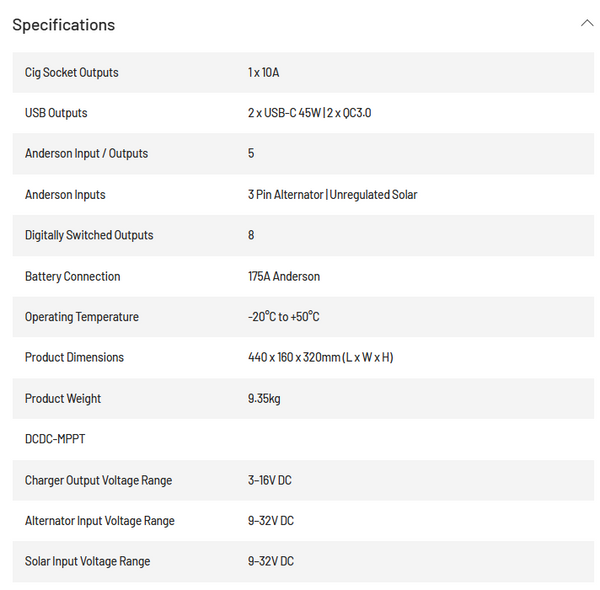
Task: Select Charger Output Voltage Range label
Action: pyautogui.click(x=98, y=480)
